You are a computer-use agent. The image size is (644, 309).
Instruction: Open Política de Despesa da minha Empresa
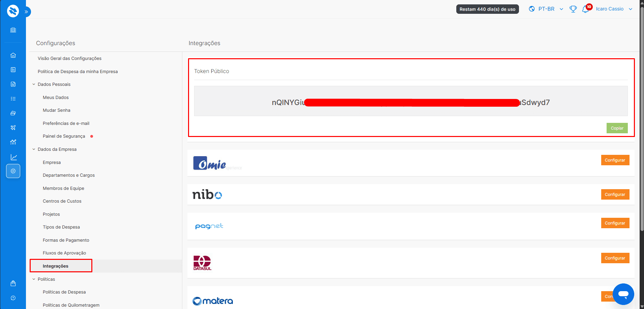tap(78, 72)
